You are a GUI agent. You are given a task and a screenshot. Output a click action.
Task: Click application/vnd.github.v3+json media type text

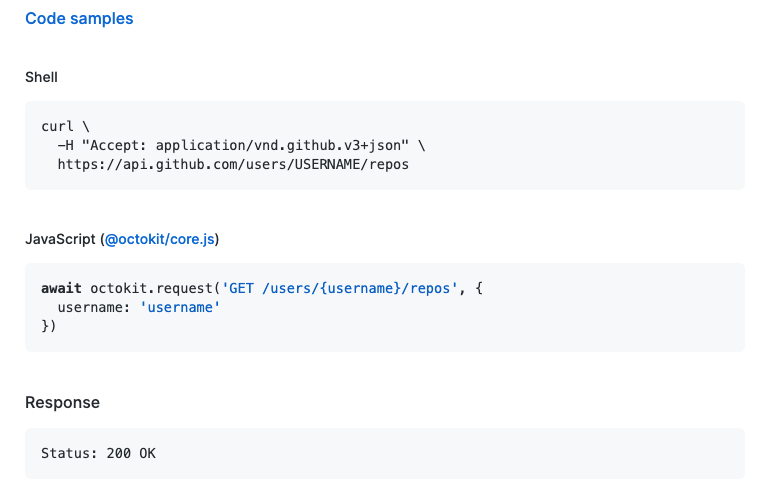point(278,146)
